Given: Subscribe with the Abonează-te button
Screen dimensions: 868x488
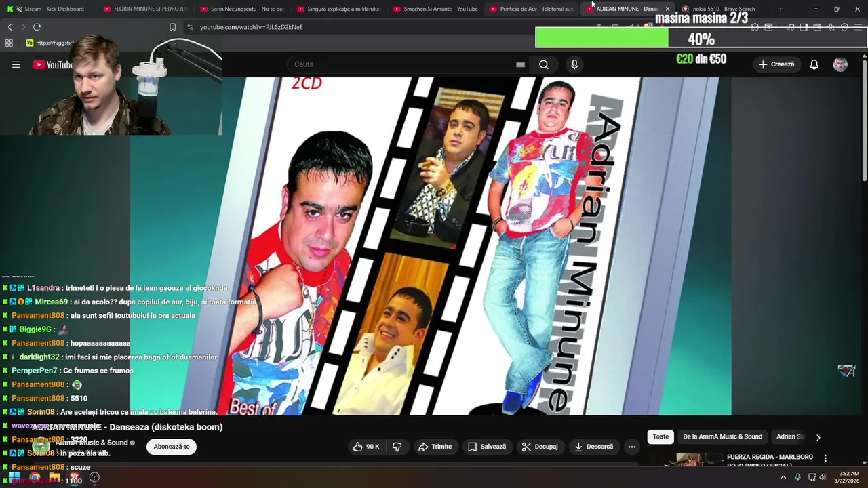Looking at the screenshot, I should (x=172, y=447).
